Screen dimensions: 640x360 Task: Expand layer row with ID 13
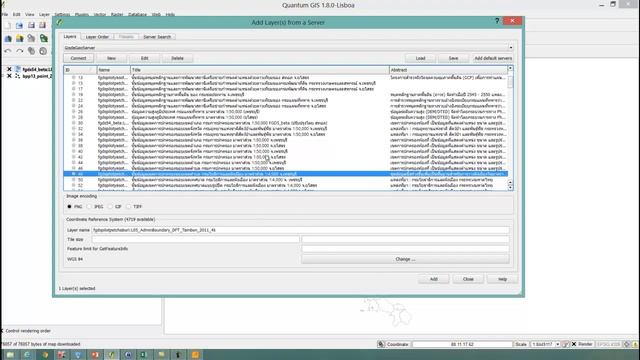pyautogui.click(x=74, y=77)
